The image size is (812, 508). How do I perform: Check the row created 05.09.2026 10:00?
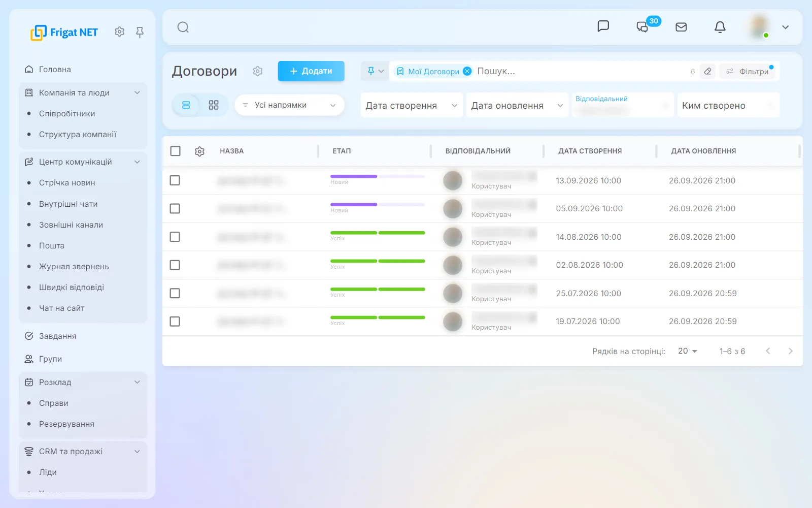click(x=175, y=208)
